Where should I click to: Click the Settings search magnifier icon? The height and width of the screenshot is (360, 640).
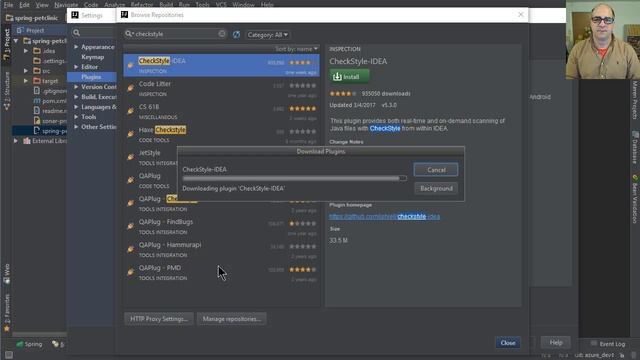[x=76, y=33]
